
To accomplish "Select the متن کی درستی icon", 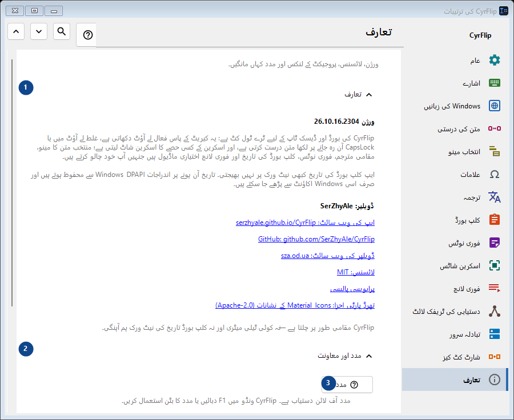I will (495, 128).
